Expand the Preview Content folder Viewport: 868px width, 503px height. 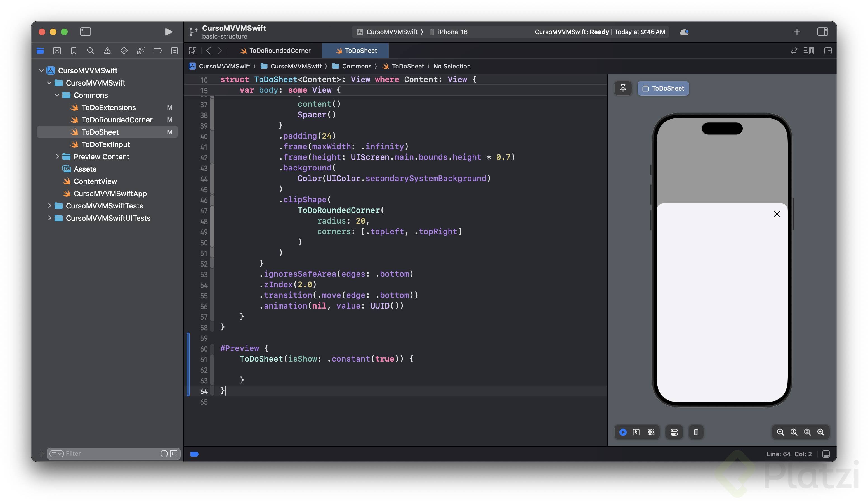57,157
